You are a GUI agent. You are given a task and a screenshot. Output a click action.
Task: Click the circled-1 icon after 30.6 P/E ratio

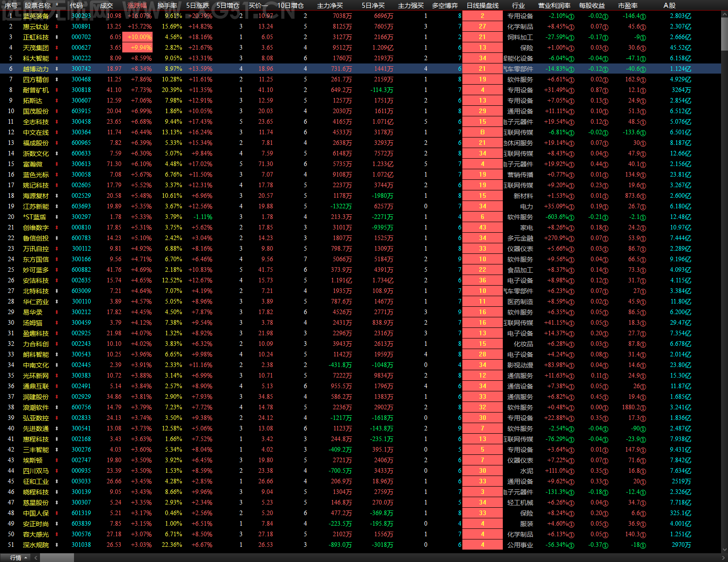pos(643,48)
